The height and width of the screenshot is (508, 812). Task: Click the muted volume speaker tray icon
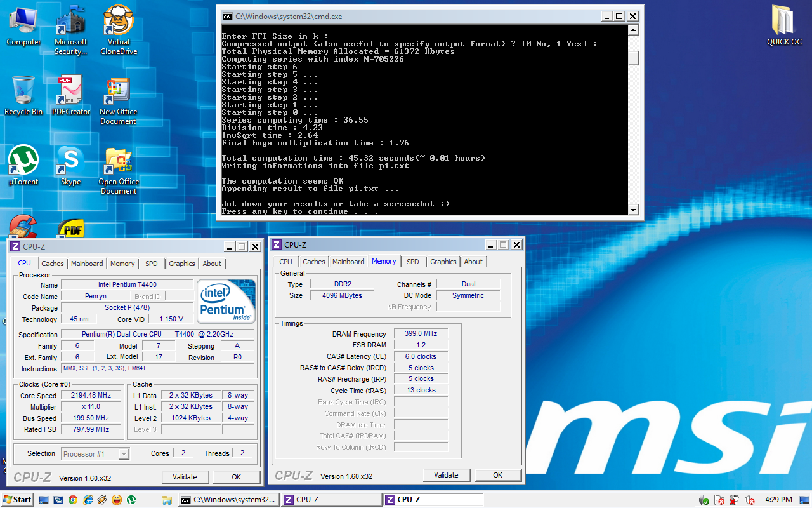[x=749, y=500]
